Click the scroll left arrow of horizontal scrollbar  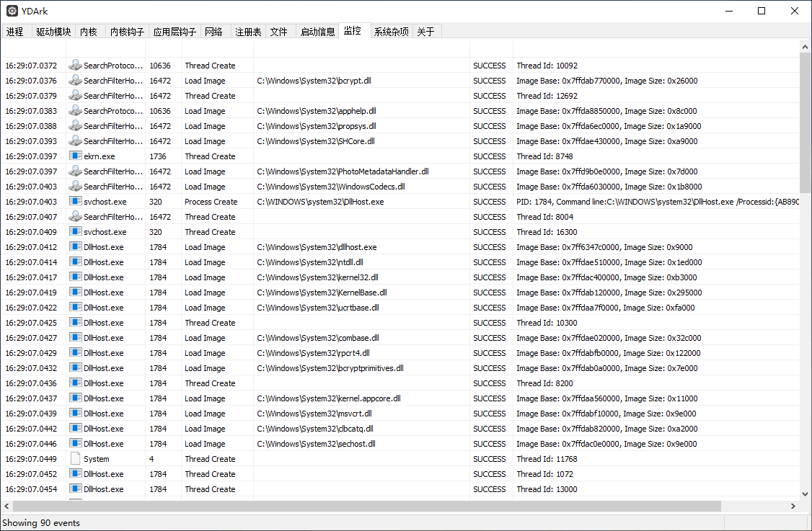click(6, 507)
